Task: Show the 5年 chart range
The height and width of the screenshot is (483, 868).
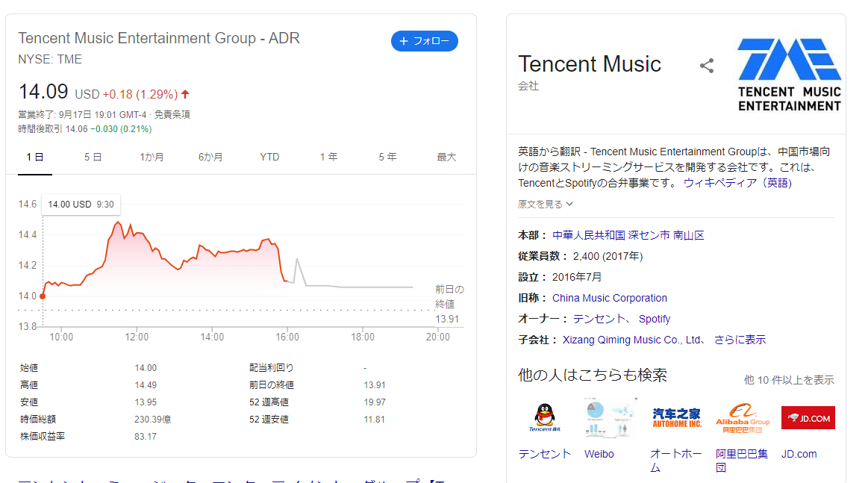Action: pos(387,158)
